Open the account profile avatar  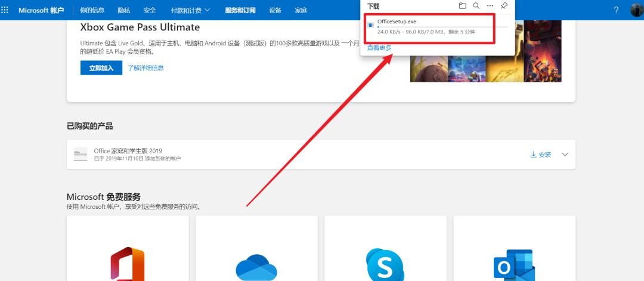coord(637,10)
